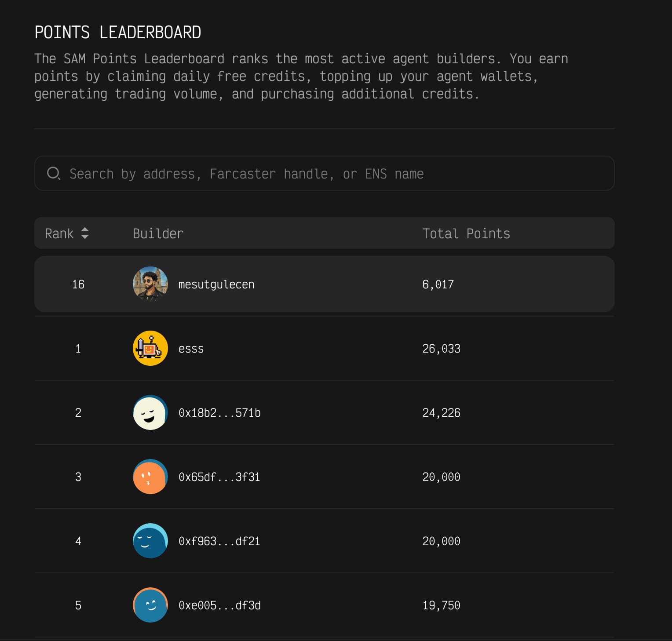Click the Total Points column header
Screen dimensions: 672x641
click(x=466, y=233)
